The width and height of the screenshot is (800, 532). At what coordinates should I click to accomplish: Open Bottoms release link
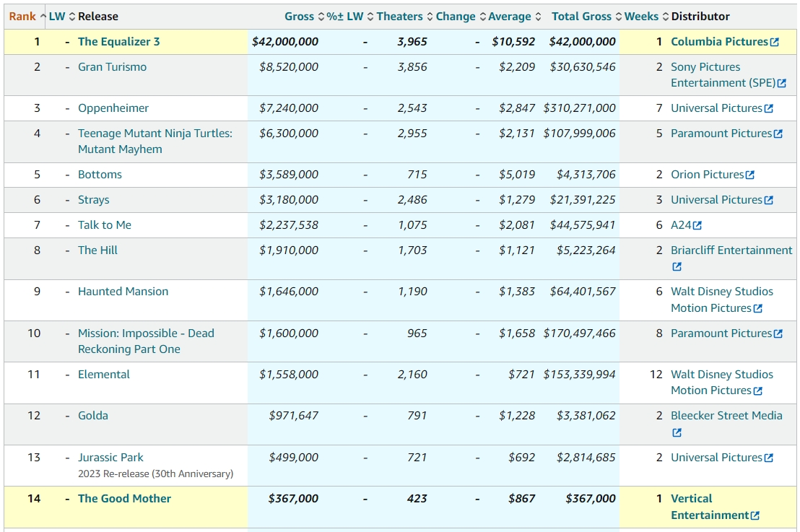click(x=100, y=175)
